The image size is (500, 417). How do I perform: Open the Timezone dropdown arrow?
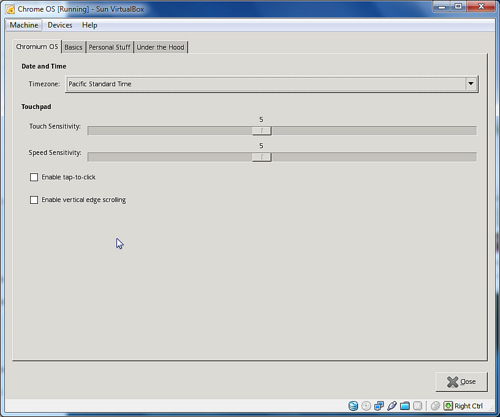coord(471,84)
